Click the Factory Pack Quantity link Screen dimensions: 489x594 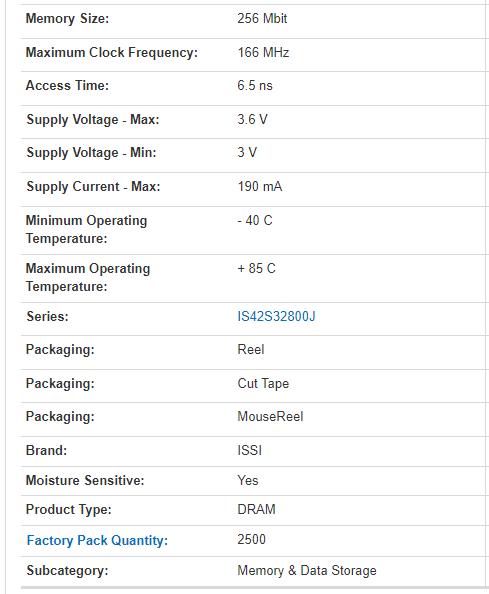(x=97, y=540)
